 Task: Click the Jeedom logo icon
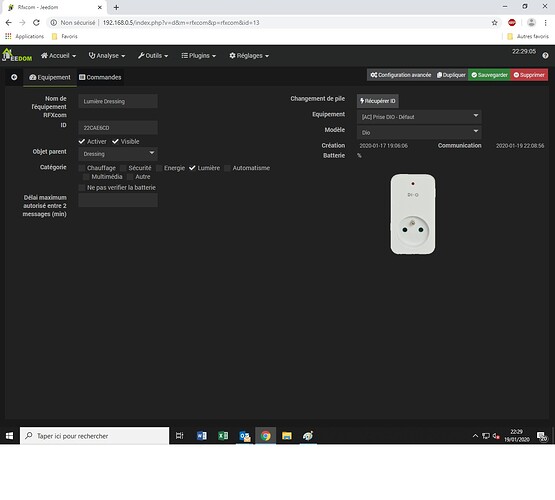[17, 56]
